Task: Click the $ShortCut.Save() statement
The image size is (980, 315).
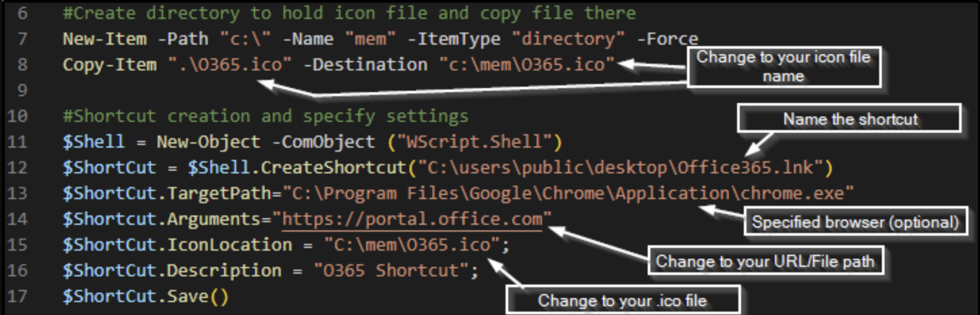Action: (146, 296)
